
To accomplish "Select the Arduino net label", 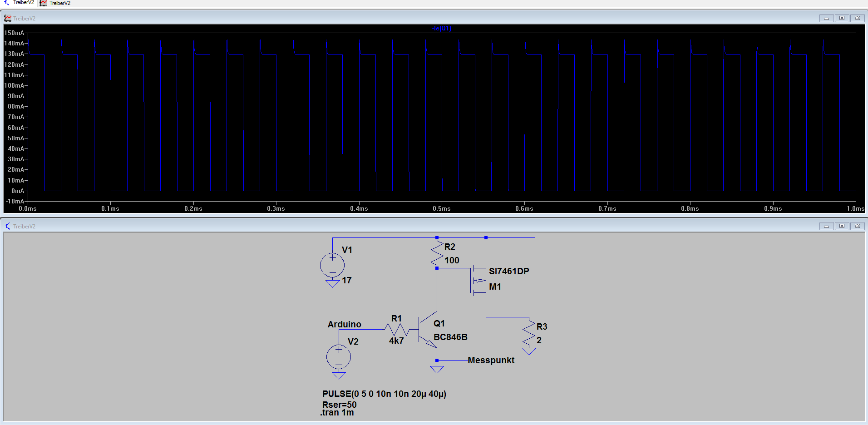I will coord(344,324).
